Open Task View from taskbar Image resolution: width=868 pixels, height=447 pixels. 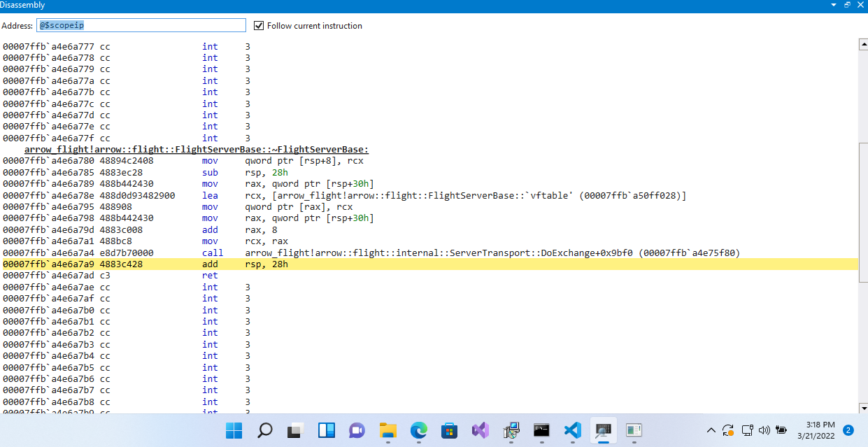pyautogui.click(x=296, y=430)
